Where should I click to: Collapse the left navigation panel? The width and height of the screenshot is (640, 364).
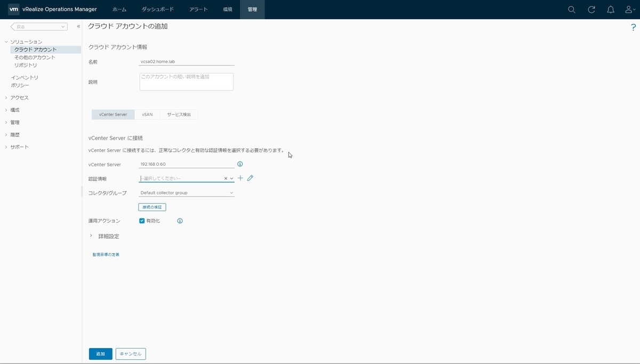pyautogui.click(x=78, y=26)
